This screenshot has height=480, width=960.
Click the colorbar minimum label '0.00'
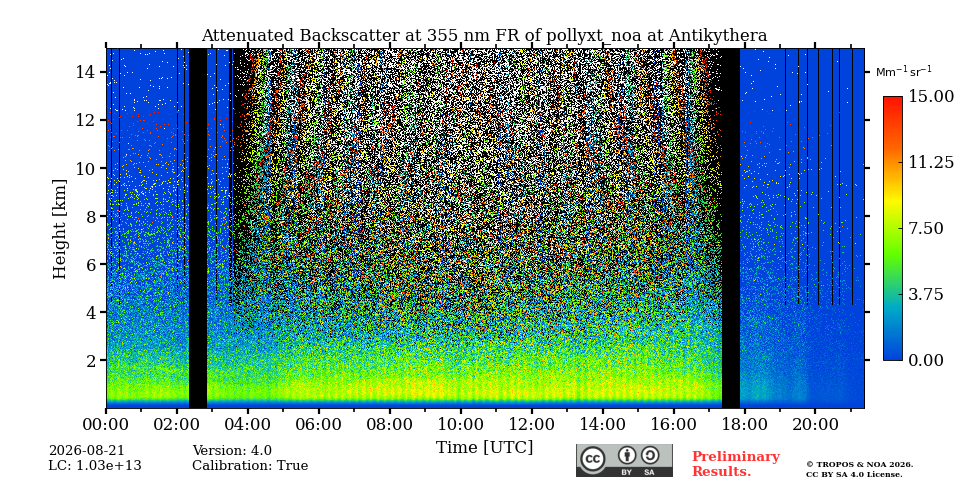click(926, 360)
